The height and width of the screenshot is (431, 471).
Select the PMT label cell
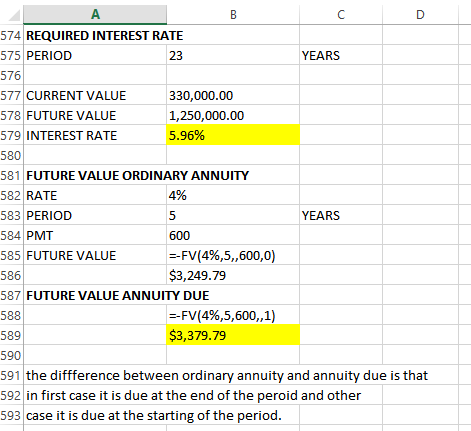pyautogui.click(x=95, y=235)
